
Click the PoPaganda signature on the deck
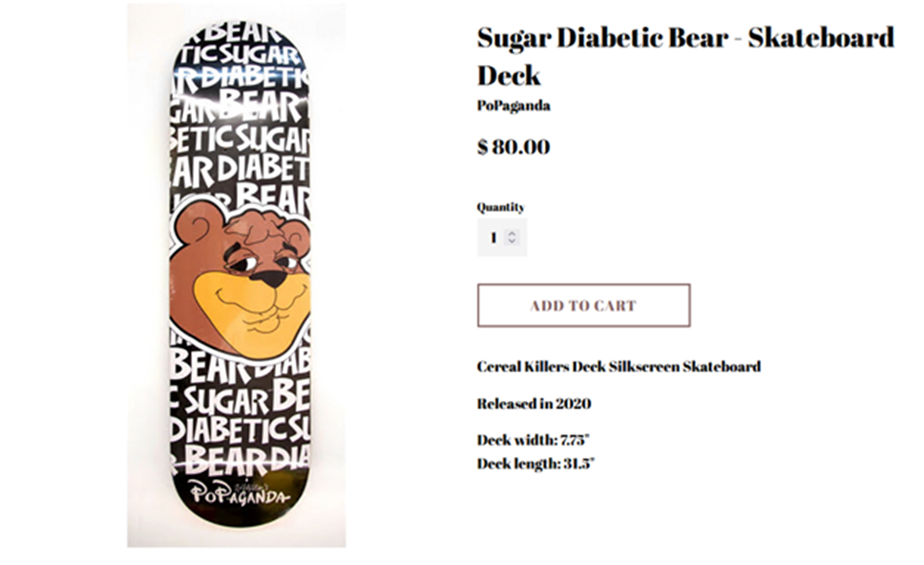click(239, 493)
